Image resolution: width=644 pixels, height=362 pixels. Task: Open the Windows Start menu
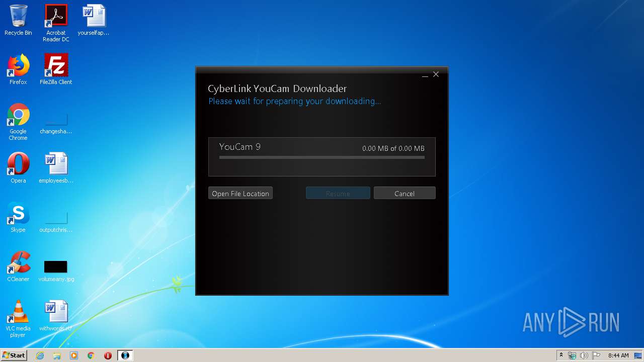point(14,355)
